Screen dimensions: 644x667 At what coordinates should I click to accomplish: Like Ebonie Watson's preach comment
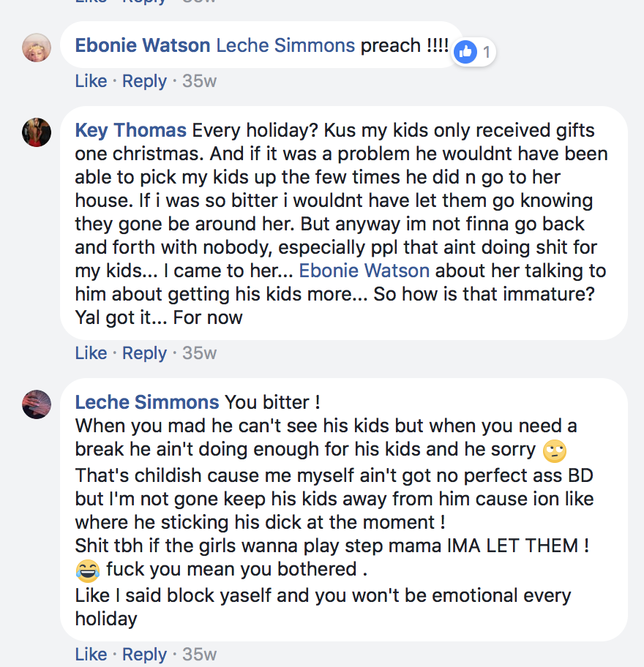[x=91, y=81]
